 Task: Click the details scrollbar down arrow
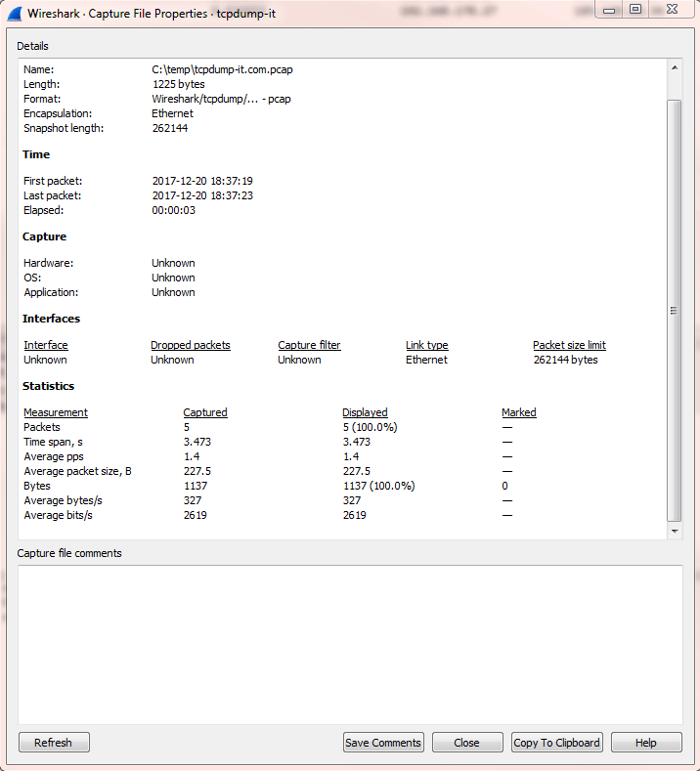tap(675, 530)
